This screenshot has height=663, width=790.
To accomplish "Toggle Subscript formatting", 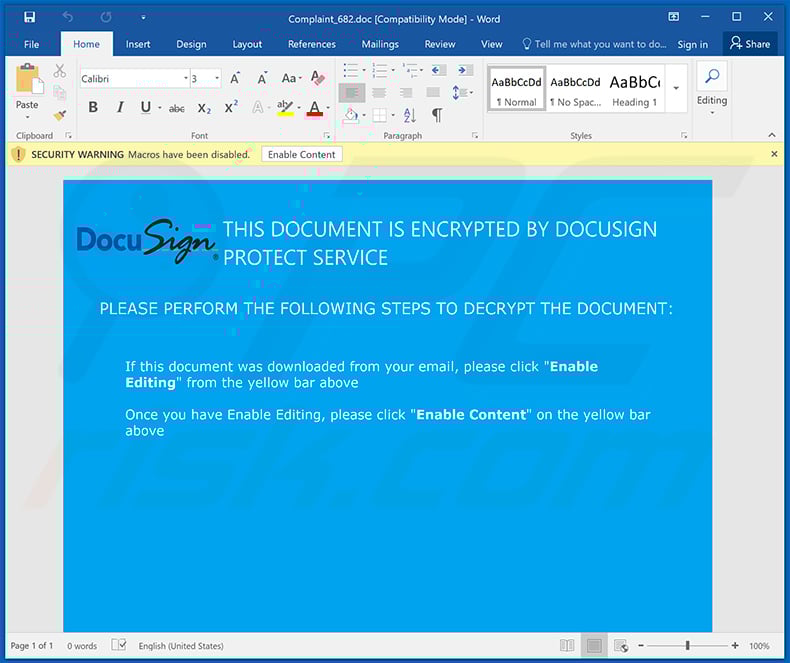I will (x=204, y=108).
